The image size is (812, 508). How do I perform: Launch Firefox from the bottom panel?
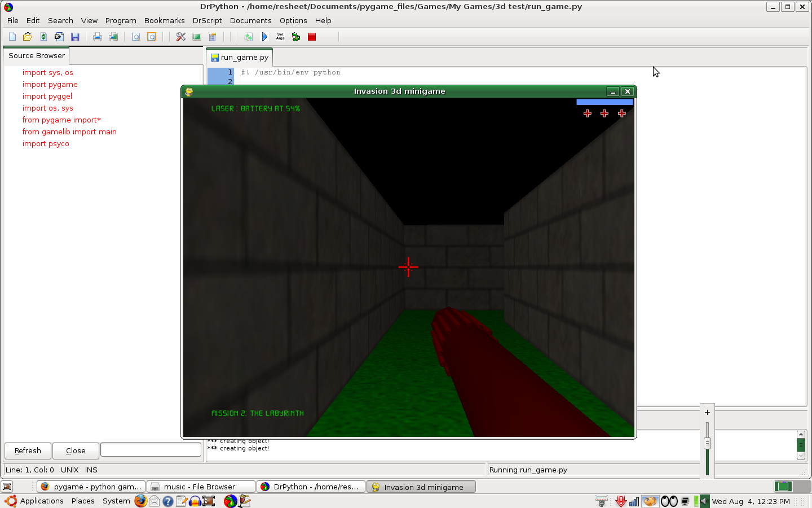click(x=141, y=501)
